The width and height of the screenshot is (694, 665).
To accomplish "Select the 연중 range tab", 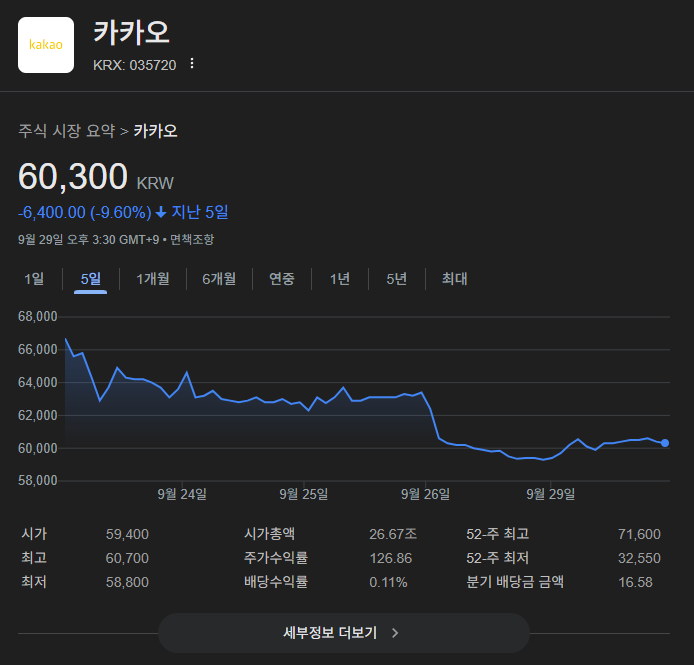I will click(x=282, y=279).
